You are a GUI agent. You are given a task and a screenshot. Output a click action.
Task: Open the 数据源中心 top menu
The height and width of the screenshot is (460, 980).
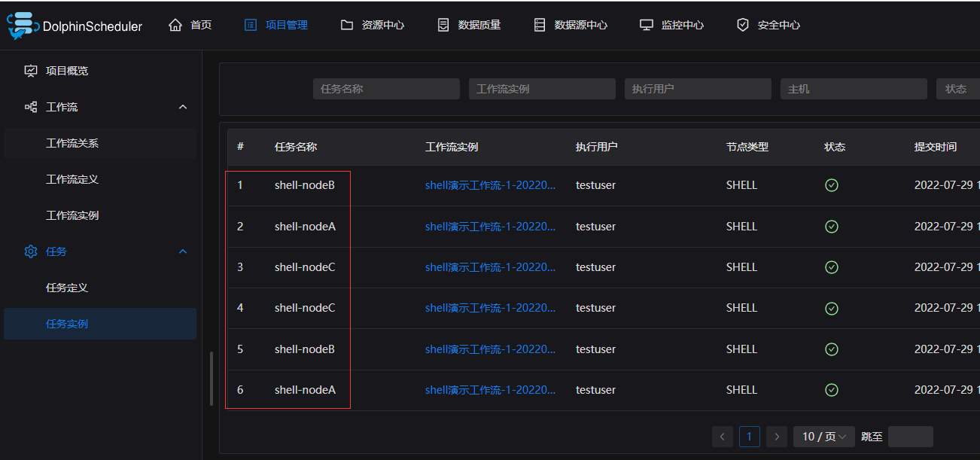point(571,25)
